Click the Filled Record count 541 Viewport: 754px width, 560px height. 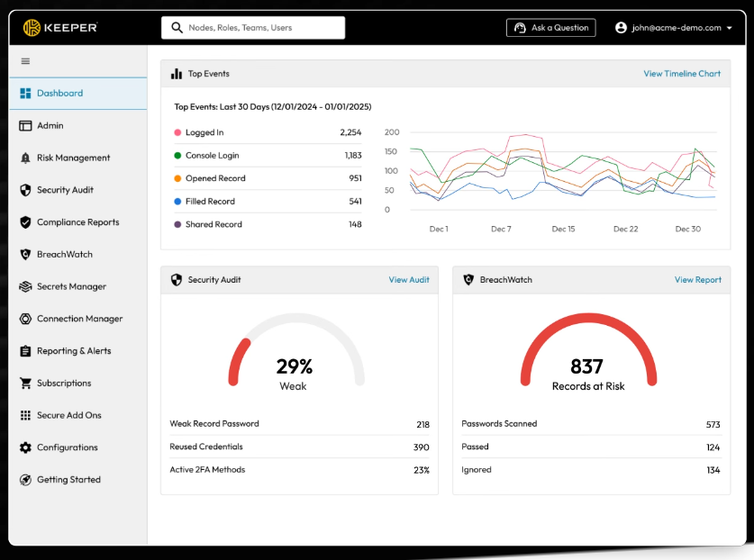(355, 202)
